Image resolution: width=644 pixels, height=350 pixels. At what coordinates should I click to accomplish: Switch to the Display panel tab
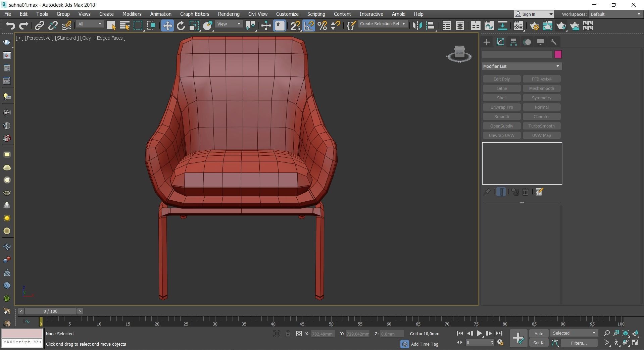(540, 42)
